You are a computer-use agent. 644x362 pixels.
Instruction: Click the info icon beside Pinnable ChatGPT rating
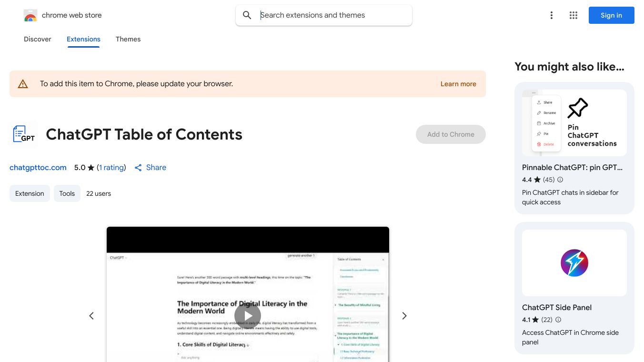tap(560, 180)
